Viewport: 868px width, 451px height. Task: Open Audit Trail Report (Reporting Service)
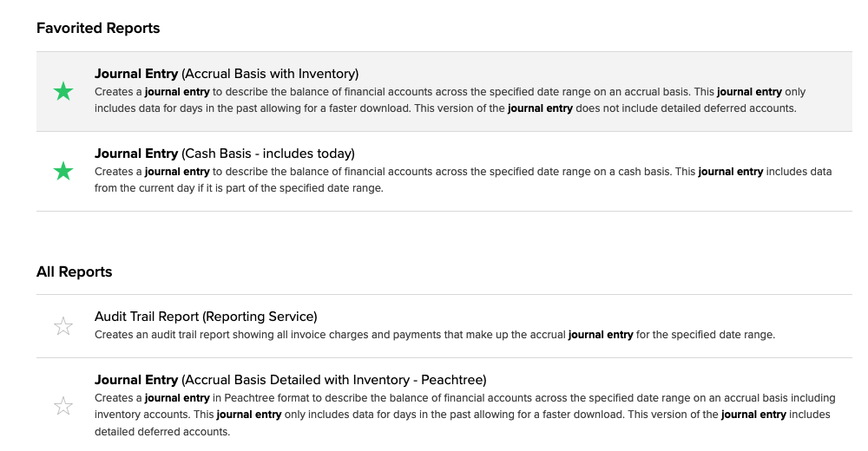click(x=206, y=317)
